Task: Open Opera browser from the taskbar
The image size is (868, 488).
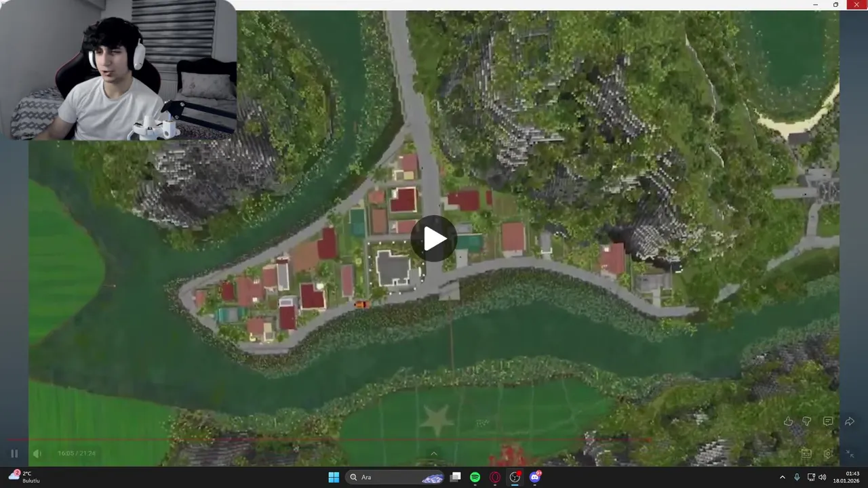Action: click(495, 477)
